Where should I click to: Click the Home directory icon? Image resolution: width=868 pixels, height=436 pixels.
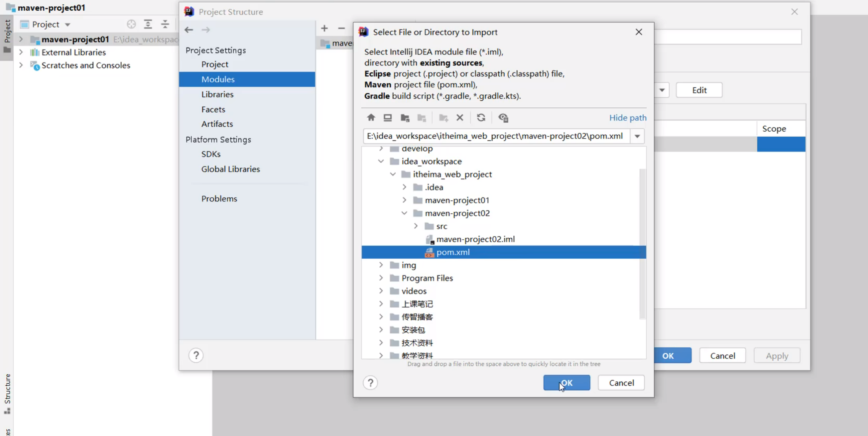[x=371, y=118]
